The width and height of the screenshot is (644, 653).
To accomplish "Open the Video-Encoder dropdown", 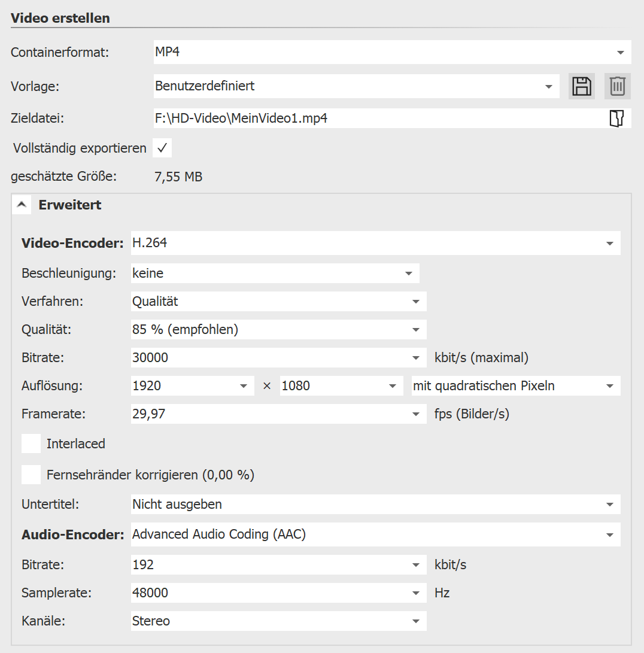I will click(610, 244).
